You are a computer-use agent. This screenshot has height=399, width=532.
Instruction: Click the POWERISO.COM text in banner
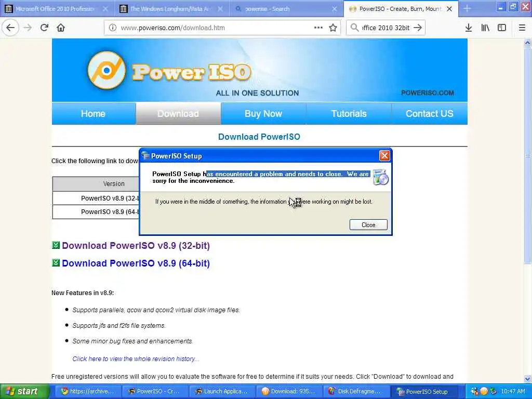(428, 93)
